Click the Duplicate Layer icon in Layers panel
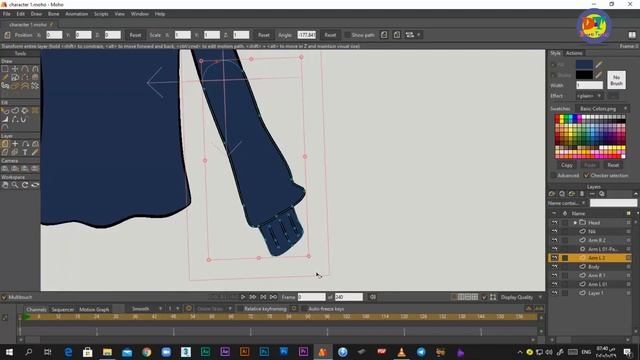Image resolution: width=640 pixels, height=360 pixels. 562,194
